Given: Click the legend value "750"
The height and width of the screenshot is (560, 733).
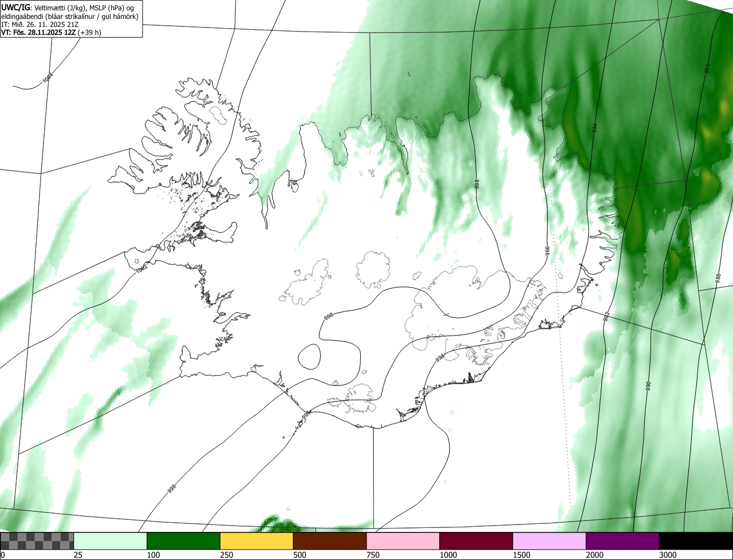Looking at the screenshot, I should (372, 555).
